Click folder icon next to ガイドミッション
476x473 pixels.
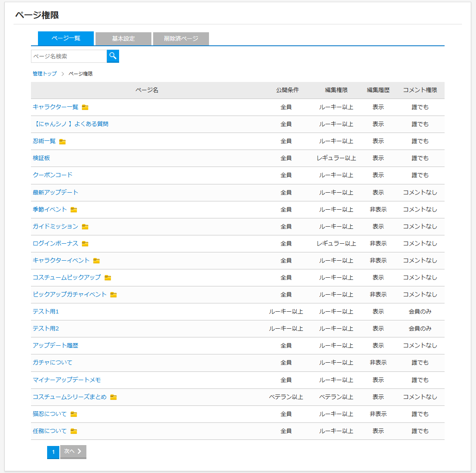85,227
